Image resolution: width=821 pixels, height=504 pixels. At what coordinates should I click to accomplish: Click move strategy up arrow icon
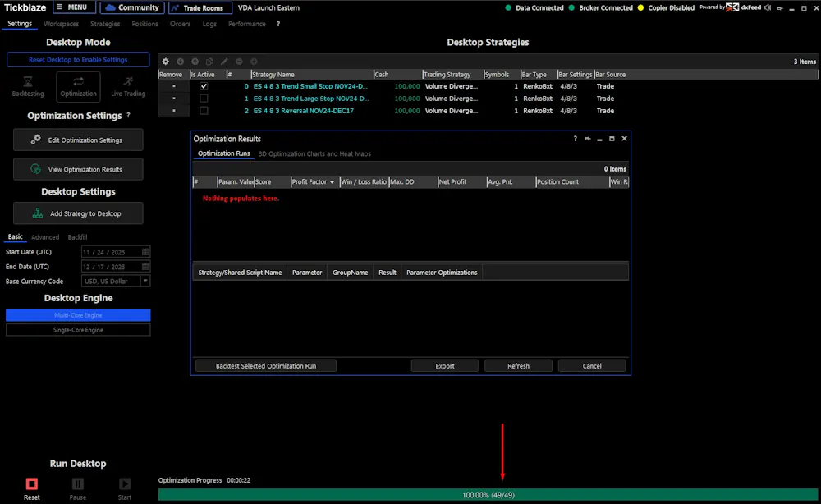pos(195,62)
